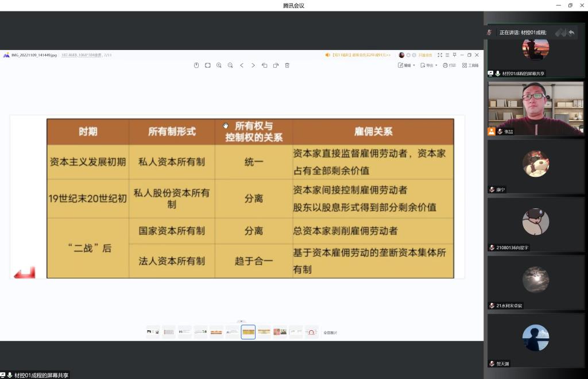Click the zoom out magnifier icon
This screenshot has height=379, width=588.
coord(230,65)
